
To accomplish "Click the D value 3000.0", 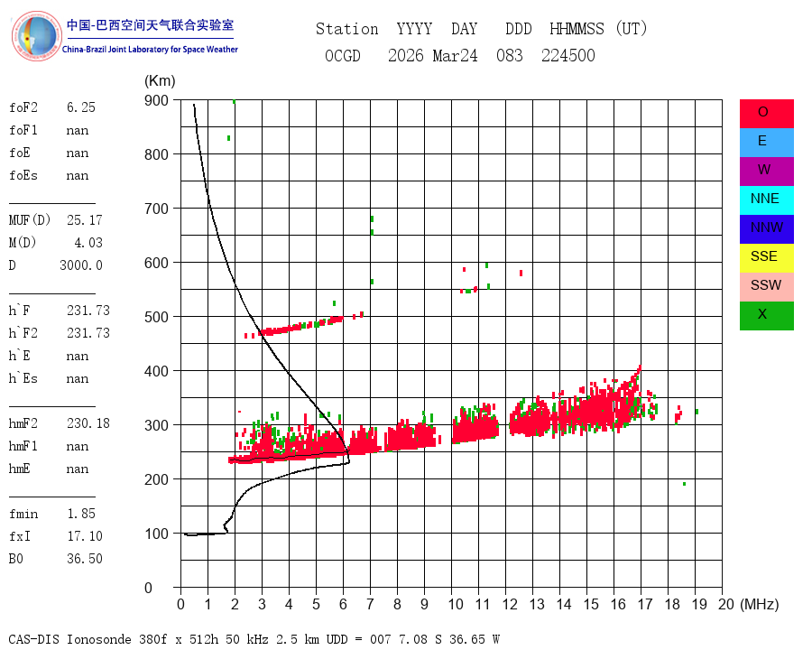I will click(x=81, y=265).
